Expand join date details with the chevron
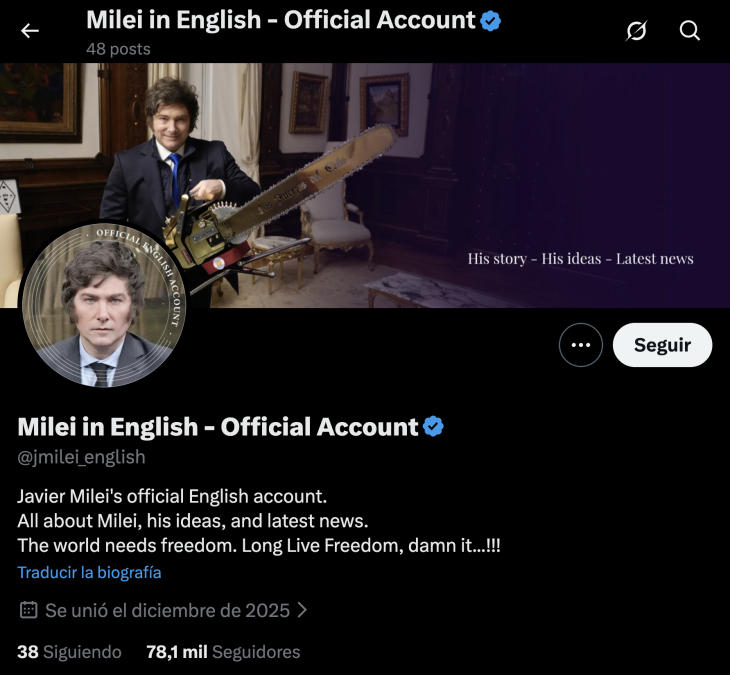 pos(303,610)
